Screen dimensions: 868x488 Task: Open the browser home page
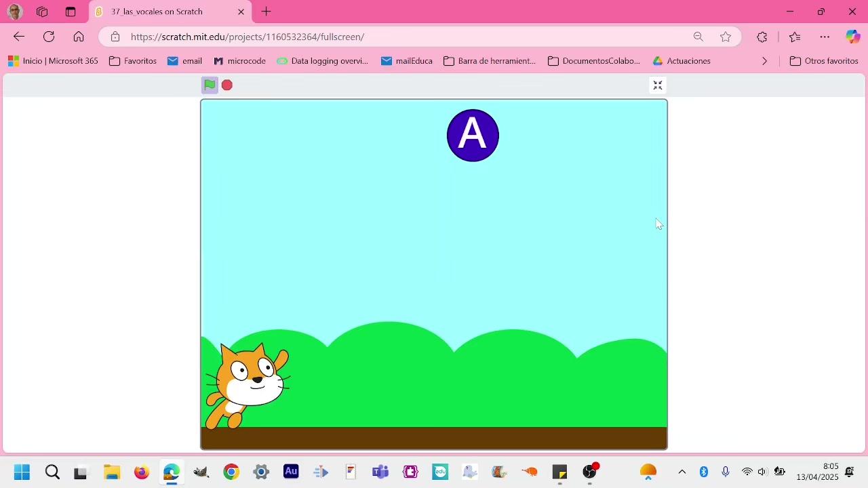79,37
